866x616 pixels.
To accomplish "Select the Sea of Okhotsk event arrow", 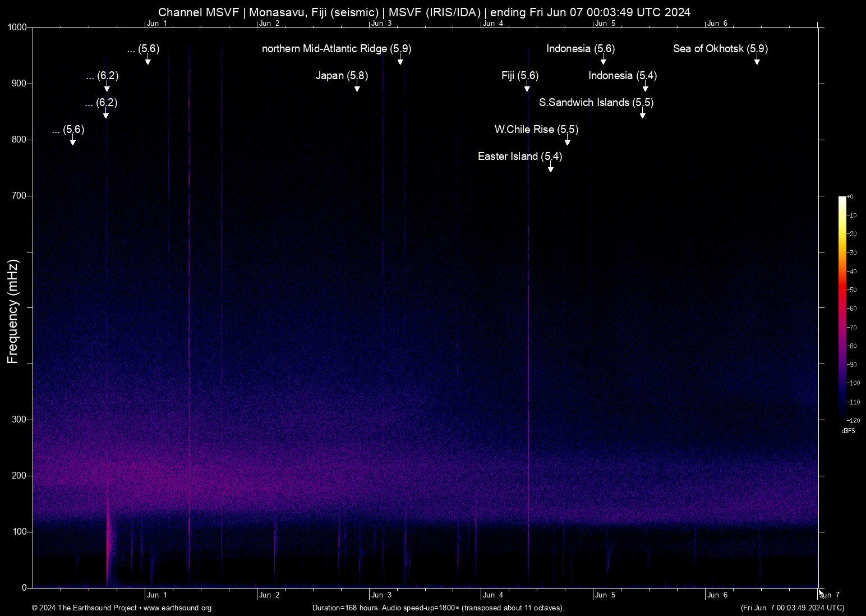I will coord(757,61).
